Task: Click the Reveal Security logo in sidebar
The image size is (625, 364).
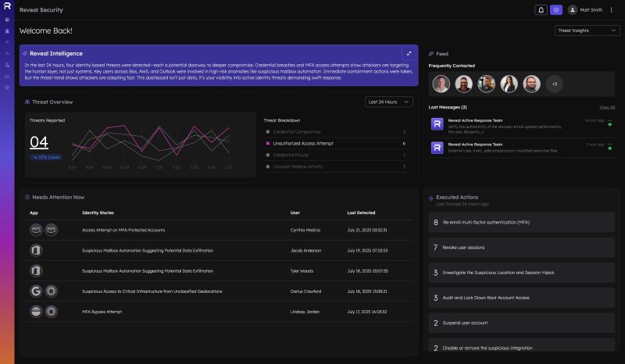Action: tap(7, 5)
